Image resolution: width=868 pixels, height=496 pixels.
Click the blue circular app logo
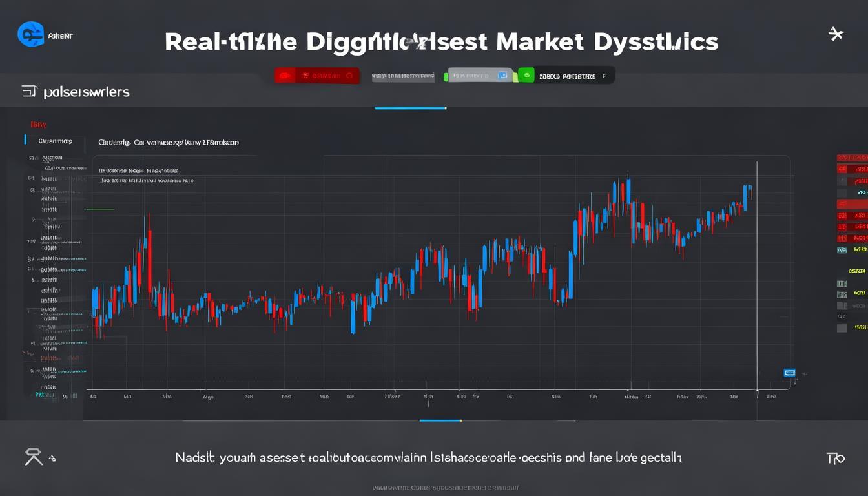click(x=31, y=34)
